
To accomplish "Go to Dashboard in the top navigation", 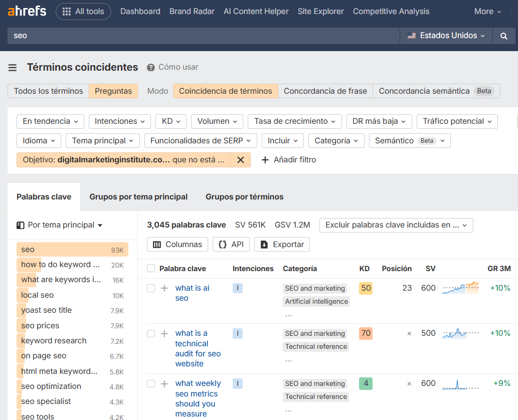I will 140,12.
